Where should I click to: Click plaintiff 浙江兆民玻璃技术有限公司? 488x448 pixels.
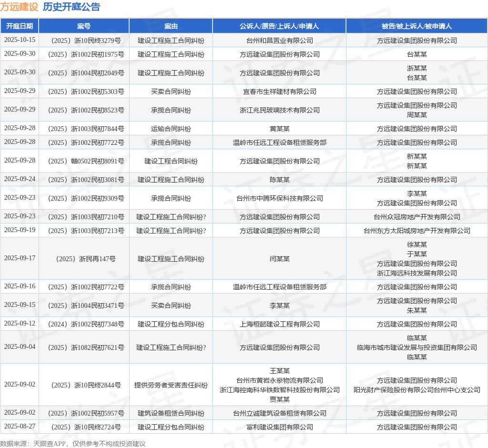(279, 110)
